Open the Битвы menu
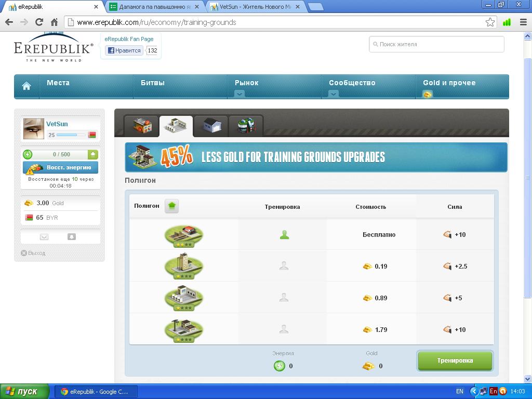Image resolution: width=532 pixels, height=399 pixels. (x=153, y=83)
